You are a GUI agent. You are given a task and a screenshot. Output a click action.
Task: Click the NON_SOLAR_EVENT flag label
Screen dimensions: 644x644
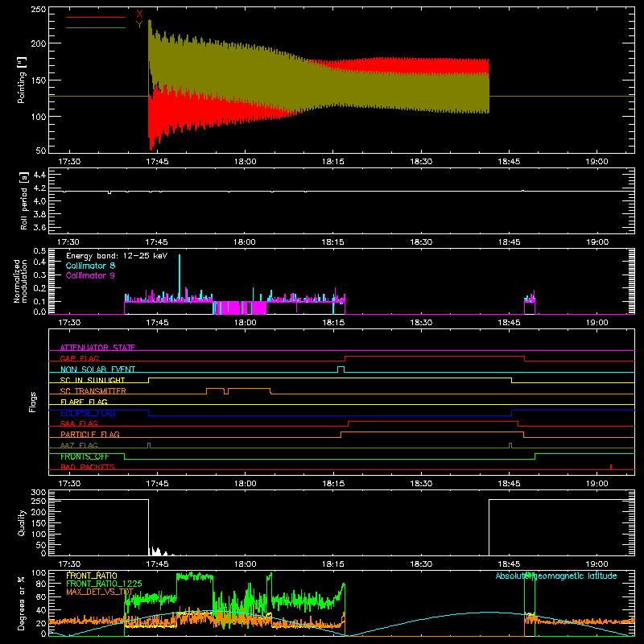(x=97, y=369)
